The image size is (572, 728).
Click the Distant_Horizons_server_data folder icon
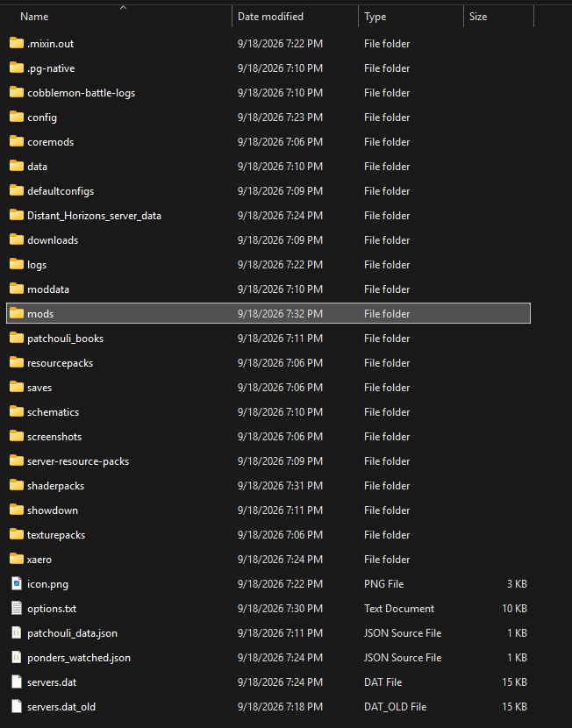[x=17, y=216]
